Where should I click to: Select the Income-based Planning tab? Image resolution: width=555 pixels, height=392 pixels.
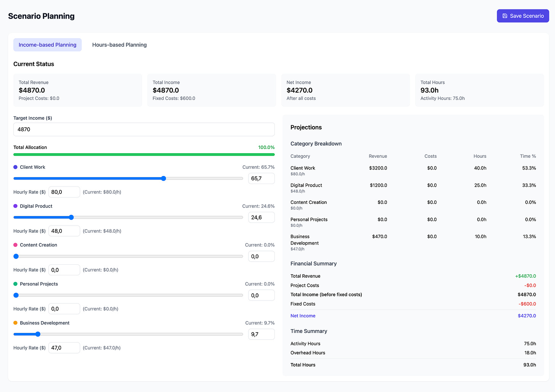[47, 45]
